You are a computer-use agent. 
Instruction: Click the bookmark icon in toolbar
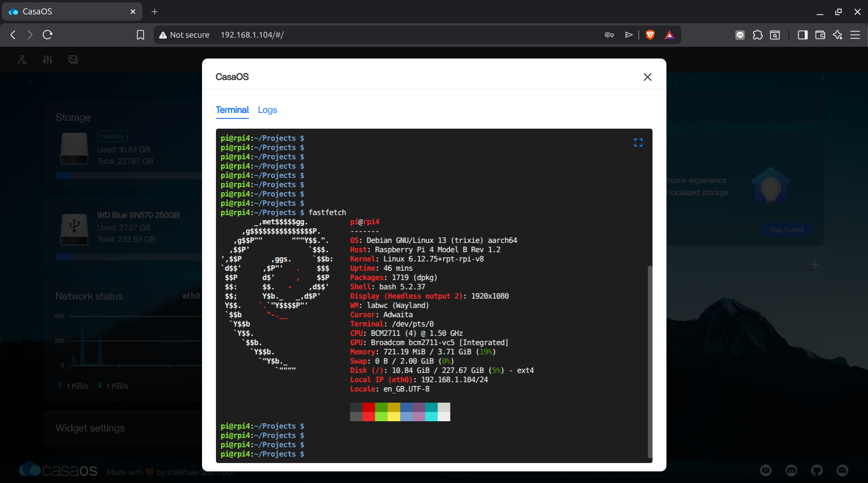pyautogui.click(x=140, y=35)
